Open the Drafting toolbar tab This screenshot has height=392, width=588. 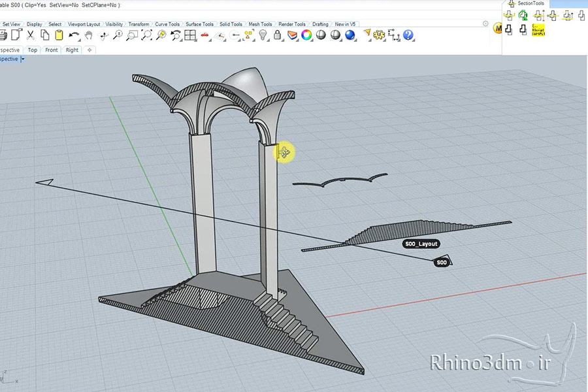(x=320, y=24)
